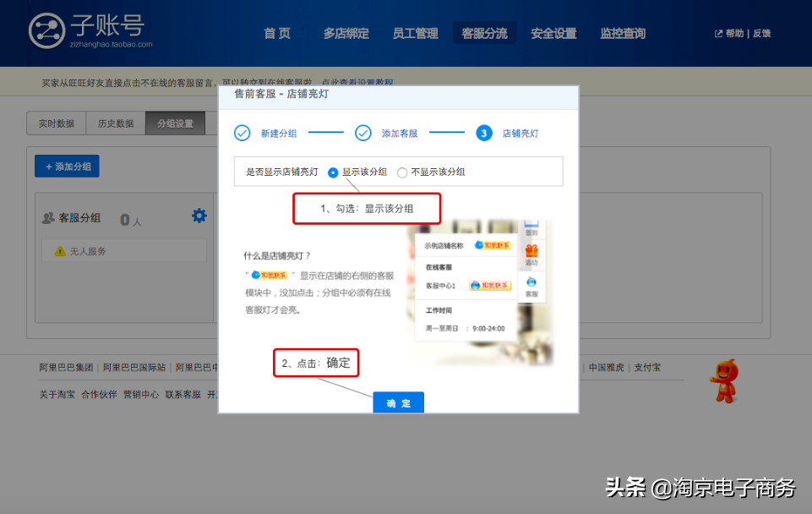The height and width of the screenshot is (514, 812).
Task: Select the 不显示该分组 radio button
Action: click(x=402, y=172)
